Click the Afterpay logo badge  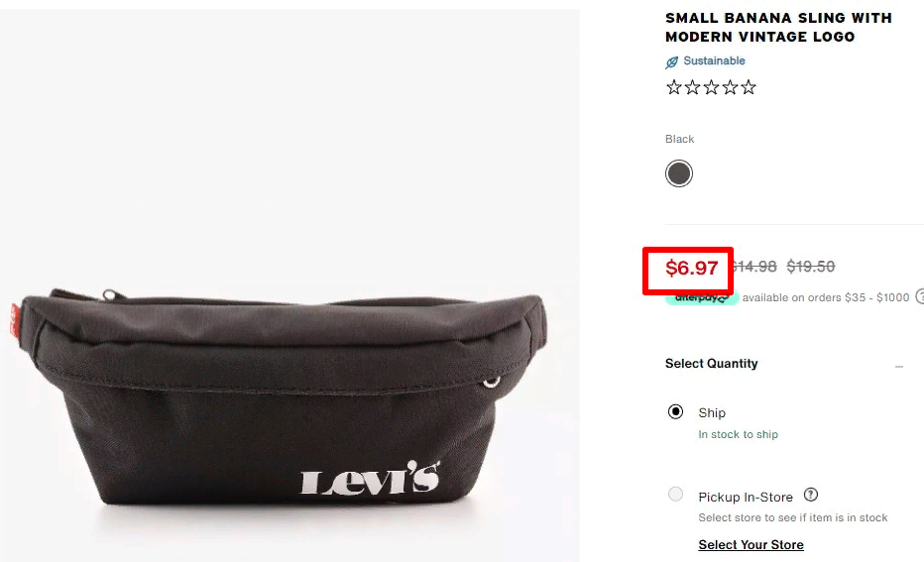[x=703, y=298]
